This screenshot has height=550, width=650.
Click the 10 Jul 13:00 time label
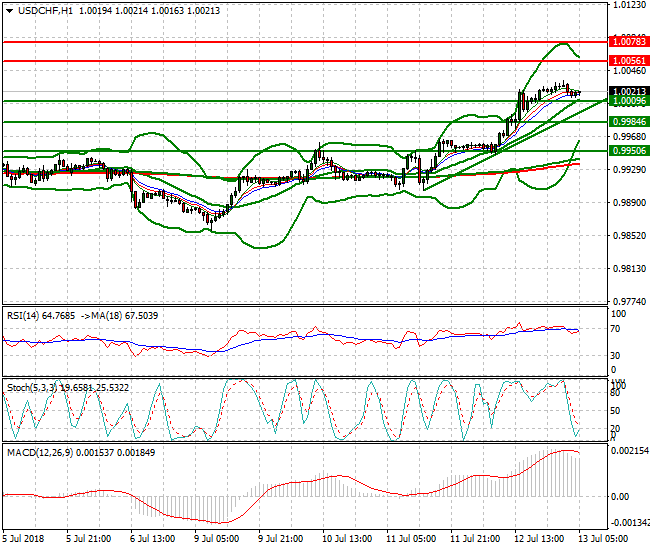point(347,539)
